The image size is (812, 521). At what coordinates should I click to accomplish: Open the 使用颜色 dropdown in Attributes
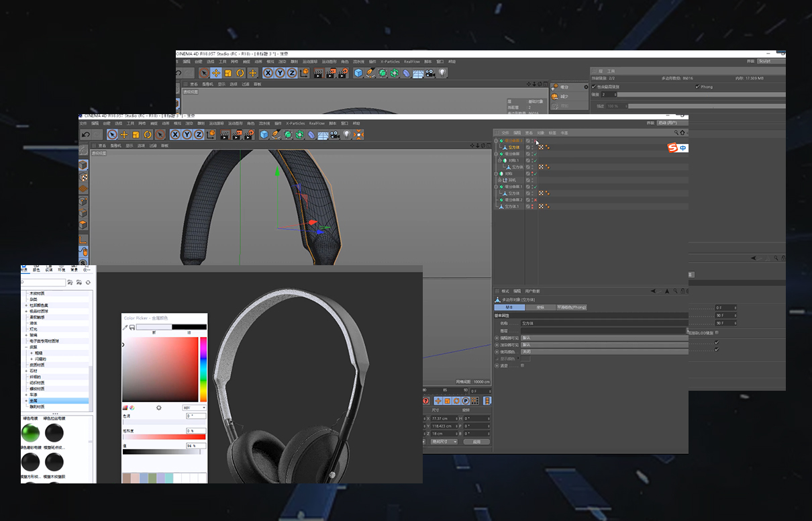(x=604, y=352)
